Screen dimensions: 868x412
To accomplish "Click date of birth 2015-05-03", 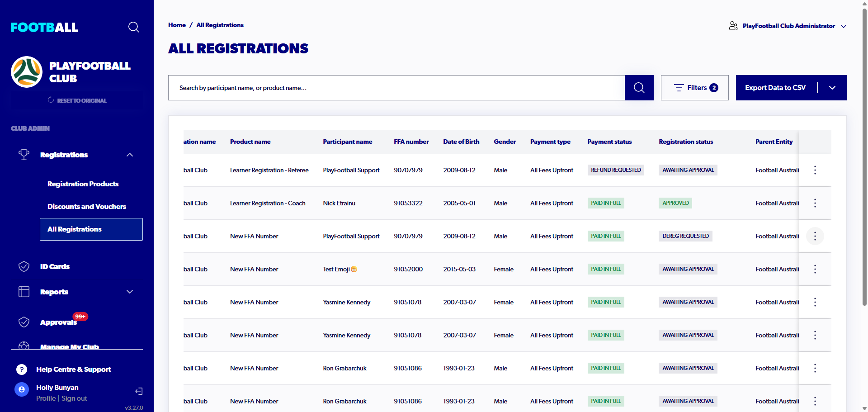I will 459,269.
